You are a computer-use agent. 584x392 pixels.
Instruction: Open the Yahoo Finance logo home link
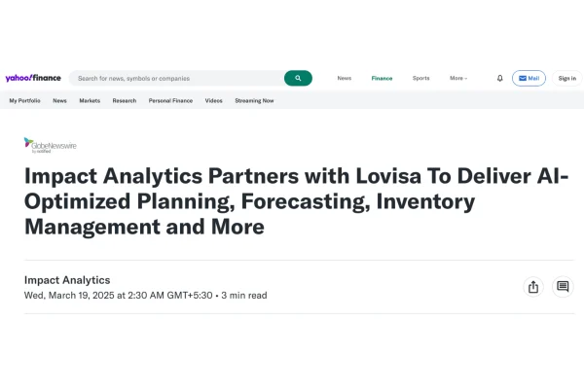[33, 78]
